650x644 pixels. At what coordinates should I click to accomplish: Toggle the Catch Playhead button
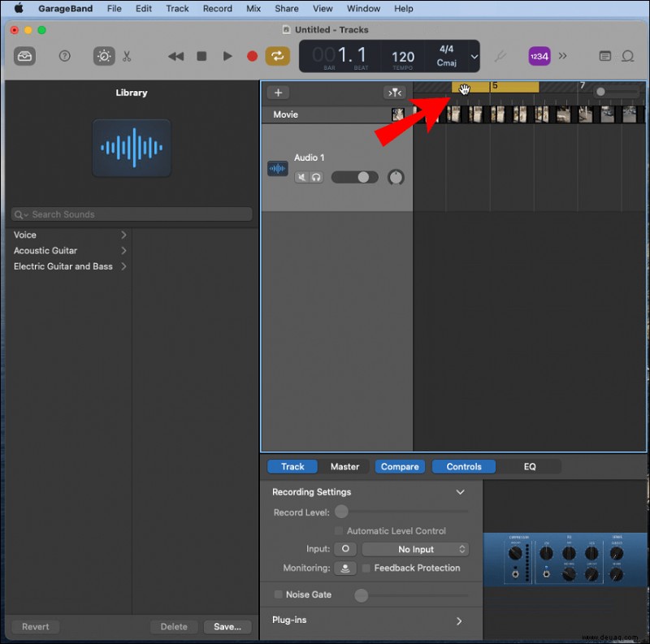(x=394, y=93)
